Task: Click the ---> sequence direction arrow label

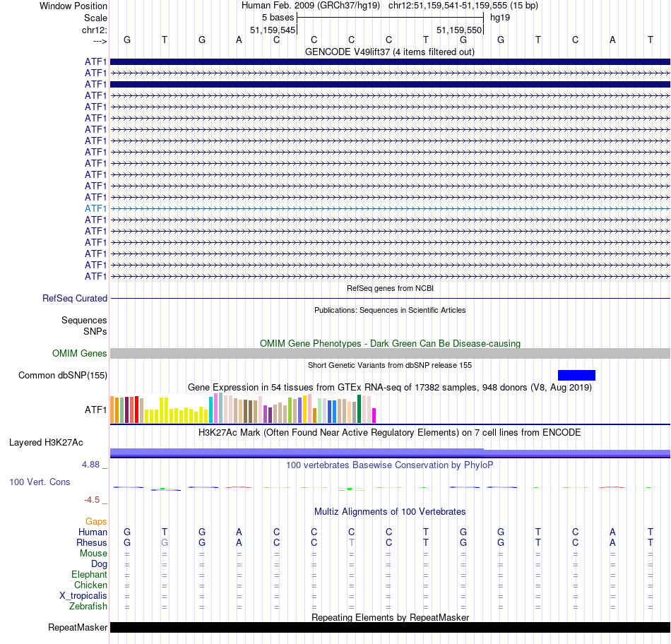Action: (x=100, y=41)
